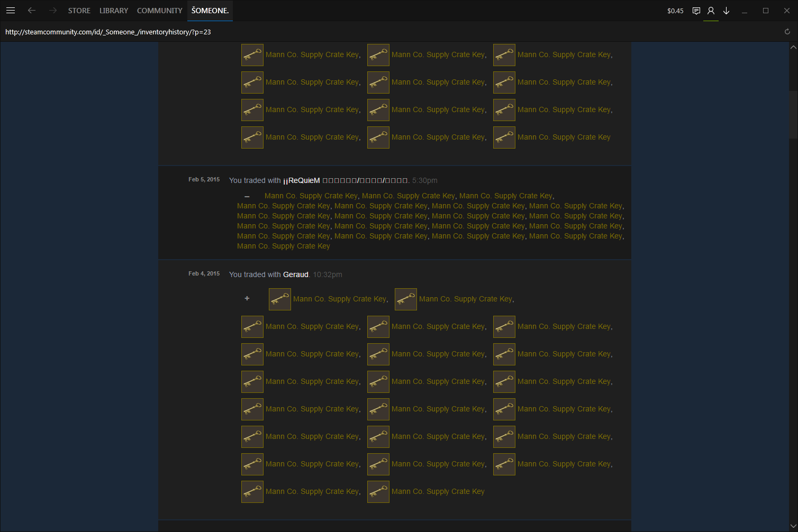This screenshot has width=798, height=532.
Task: Open Geraud's profile link
Action: click(295, 274)
